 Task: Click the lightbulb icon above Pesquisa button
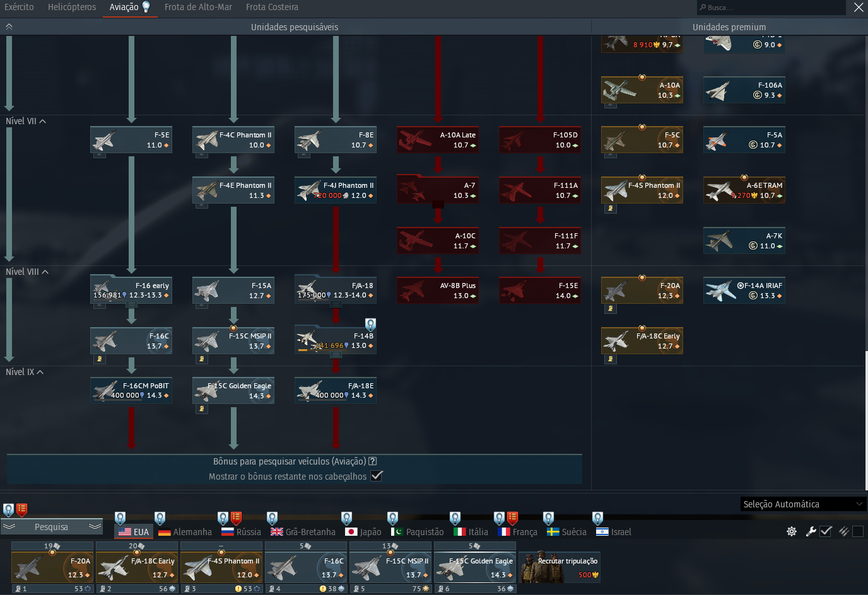coord(8,509)
